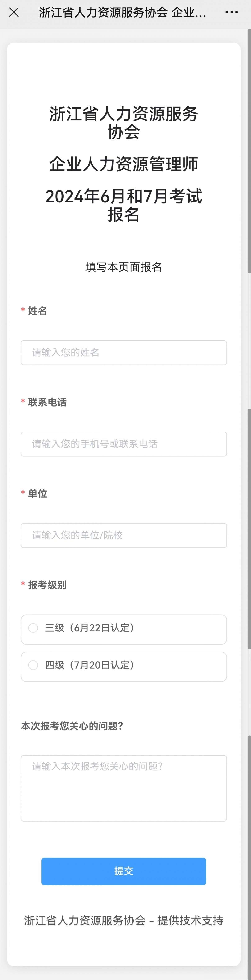Focus the 姓名 name input field

[x=124, y=353]
